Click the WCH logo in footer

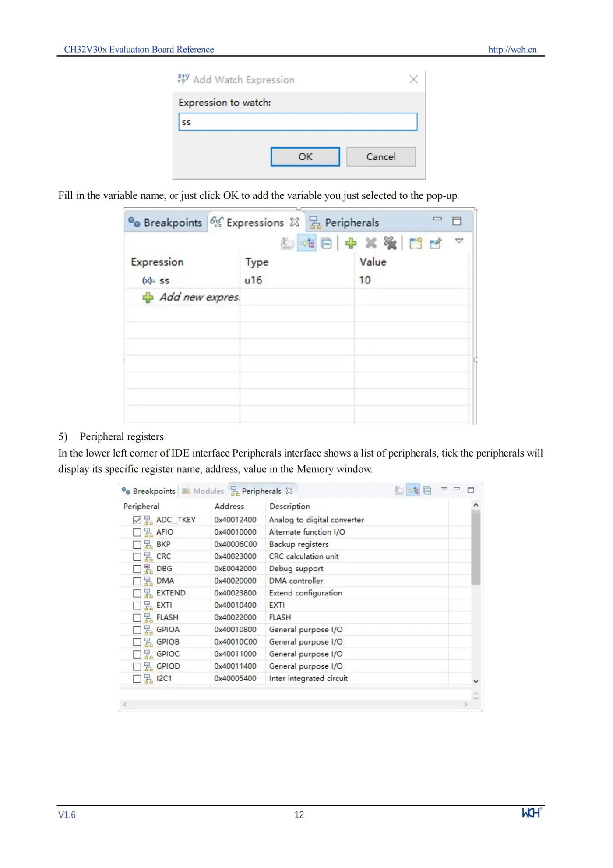(532, 813)
